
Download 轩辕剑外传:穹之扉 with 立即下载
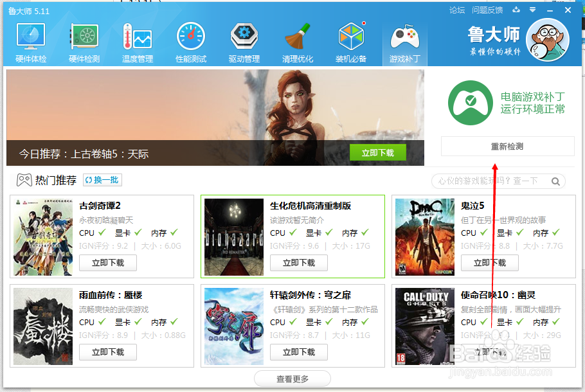click(x=299, y=352)
